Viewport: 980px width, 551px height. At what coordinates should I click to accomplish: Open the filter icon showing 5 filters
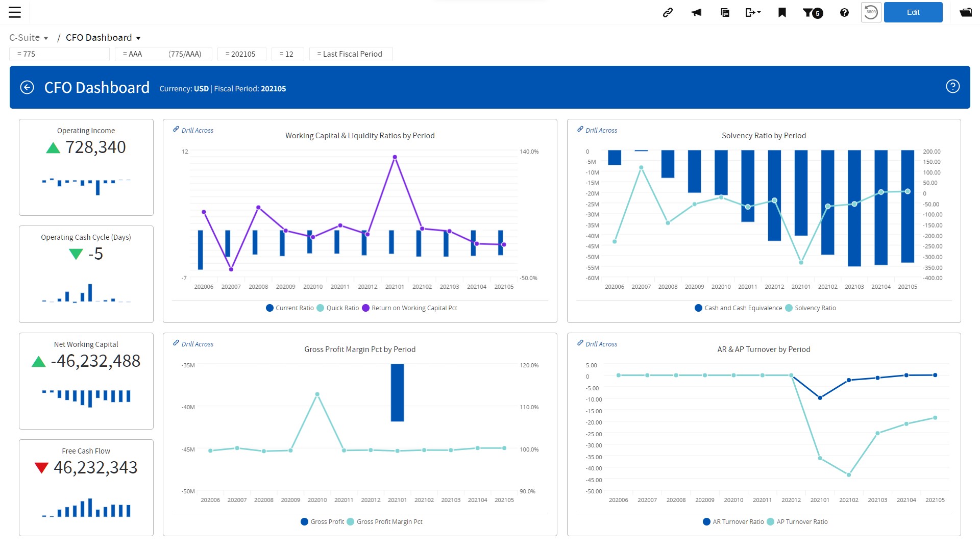coord(811,12)
